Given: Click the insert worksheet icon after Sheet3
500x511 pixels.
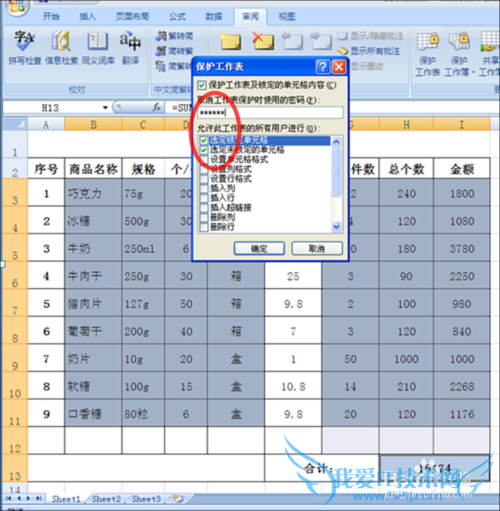Looking at the screenshot, I should click(x=179, y=499).
